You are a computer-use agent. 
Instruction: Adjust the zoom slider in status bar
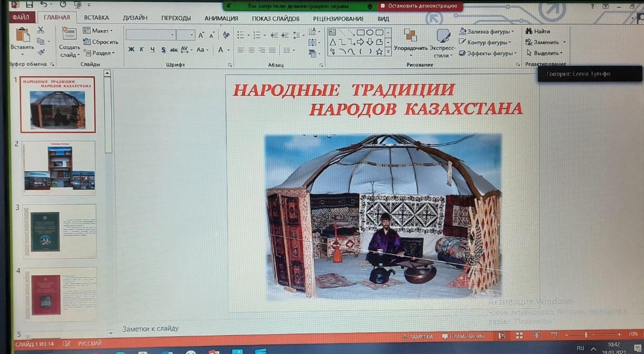586,335
